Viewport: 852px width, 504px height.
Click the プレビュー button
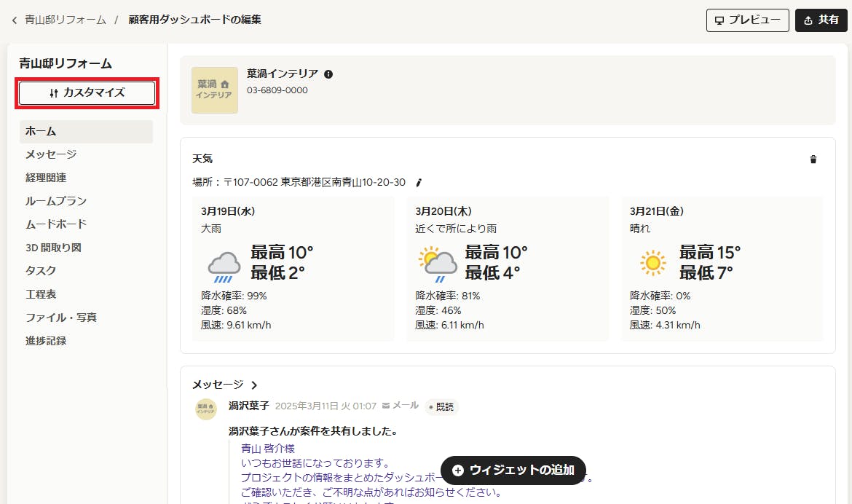(747, 20)
